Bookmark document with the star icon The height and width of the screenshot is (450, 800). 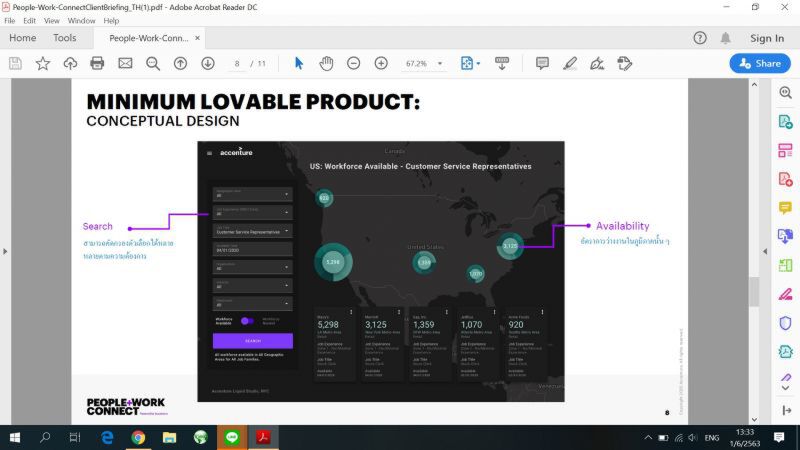click(x=43, y=63)
